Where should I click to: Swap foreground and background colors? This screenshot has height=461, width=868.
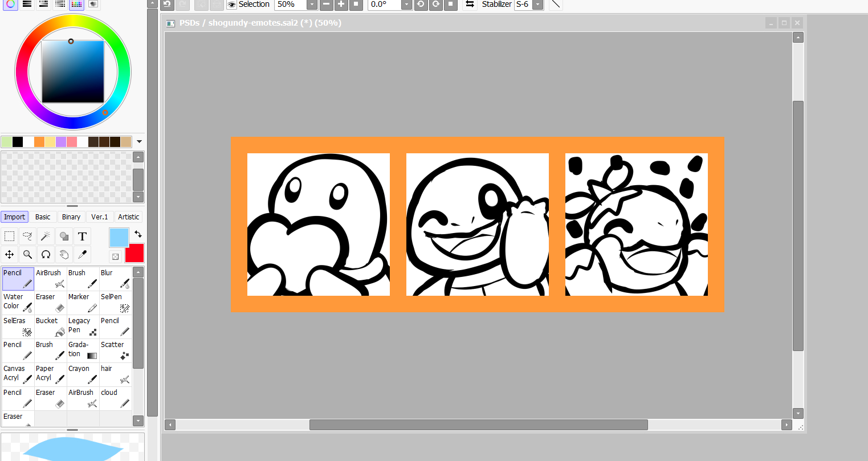coord(138,234)
